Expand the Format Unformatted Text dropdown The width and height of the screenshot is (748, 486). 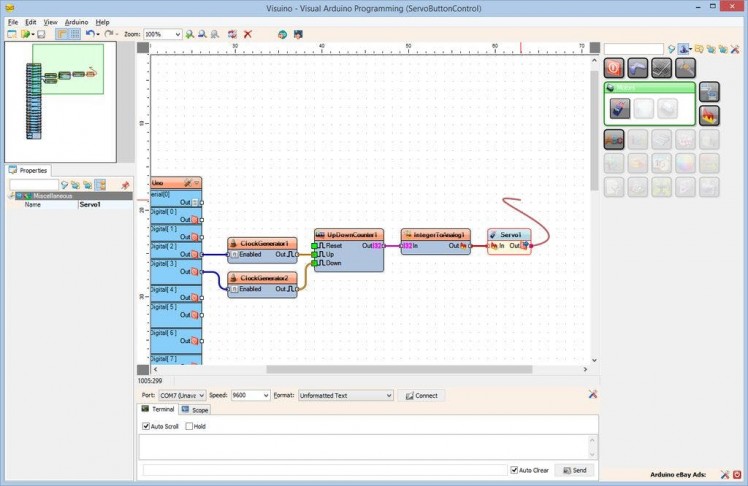[x=388, y=395]
